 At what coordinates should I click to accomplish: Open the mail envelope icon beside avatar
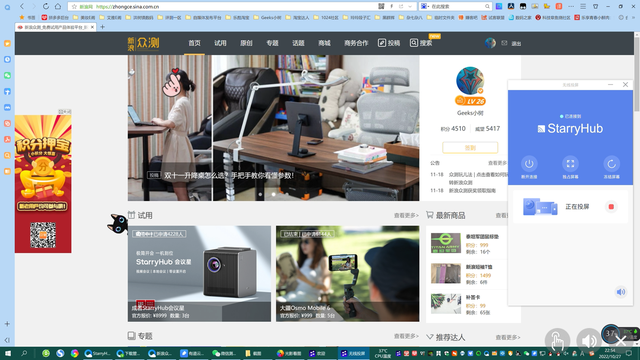coord(504,43)
